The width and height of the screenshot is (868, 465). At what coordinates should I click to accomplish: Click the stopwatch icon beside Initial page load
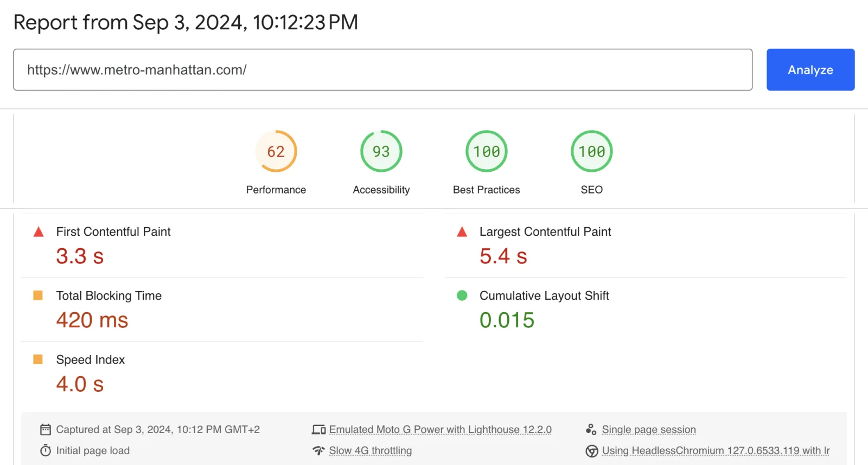pos(46,450)
